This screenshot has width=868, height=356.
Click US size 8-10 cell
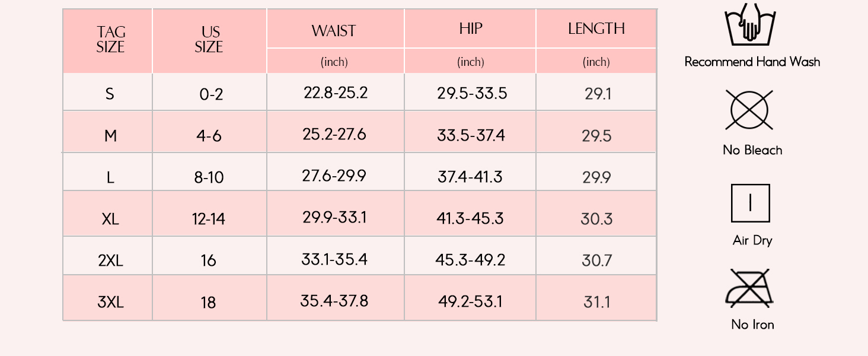[x=209, y=177]
